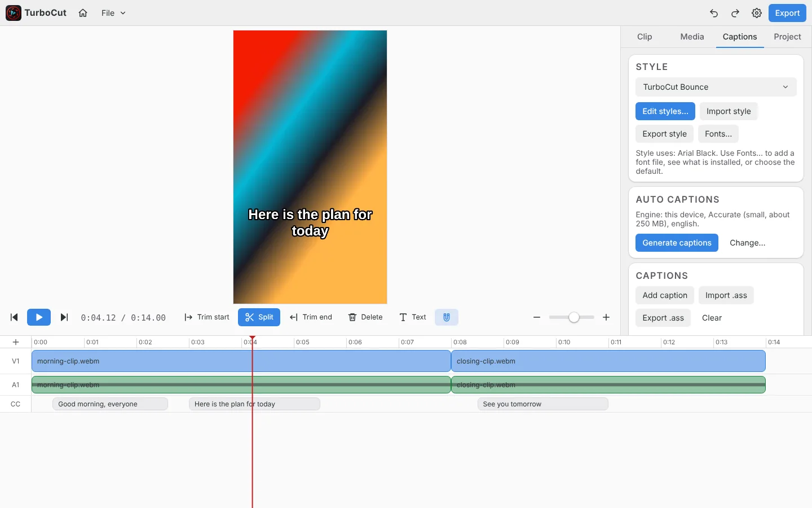The width and height of the screenshot is (812, 508).
Task: Go to the home screen icon
Action: (x=83, y=13)
